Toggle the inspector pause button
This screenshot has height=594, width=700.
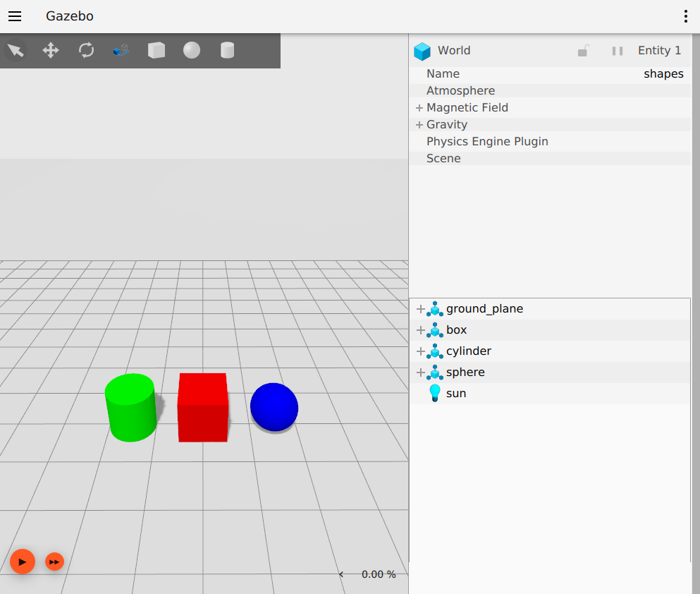point(618,51)
